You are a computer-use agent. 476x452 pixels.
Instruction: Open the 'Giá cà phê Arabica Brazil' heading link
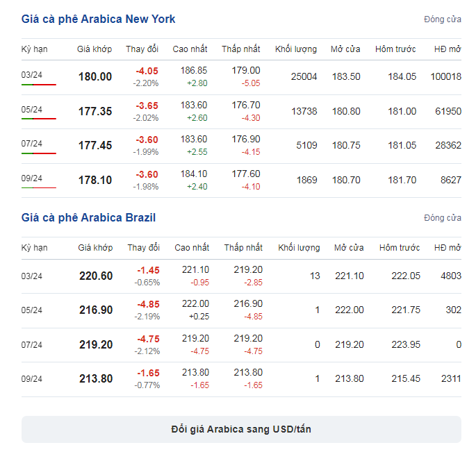pos(88,217)
